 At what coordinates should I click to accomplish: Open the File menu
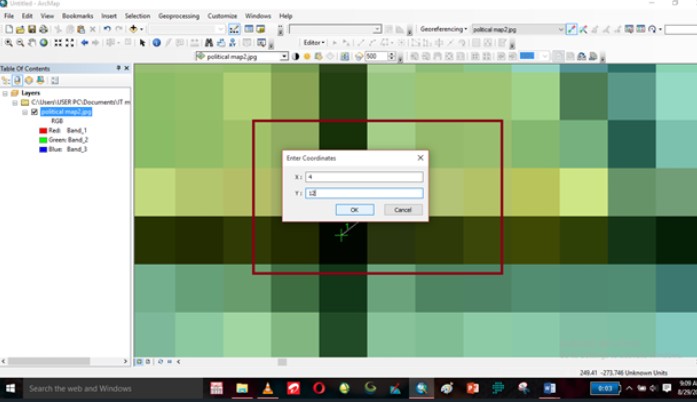click(9, 16)
